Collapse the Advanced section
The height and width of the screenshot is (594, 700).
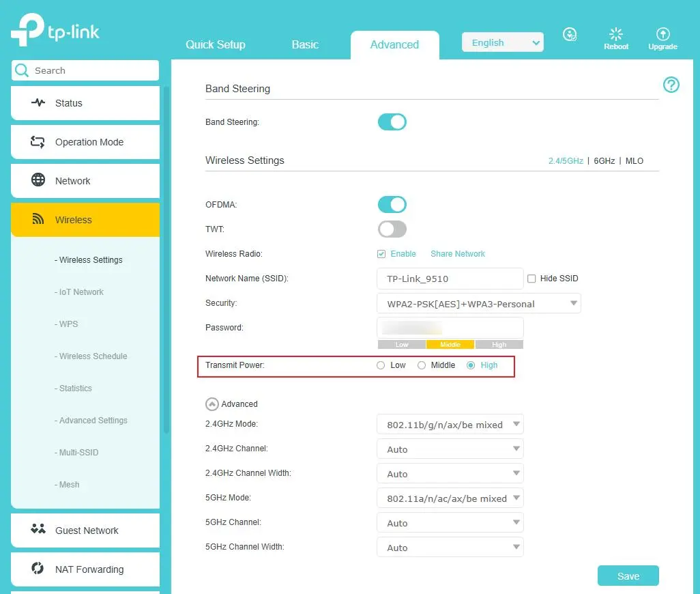[212, 404]
